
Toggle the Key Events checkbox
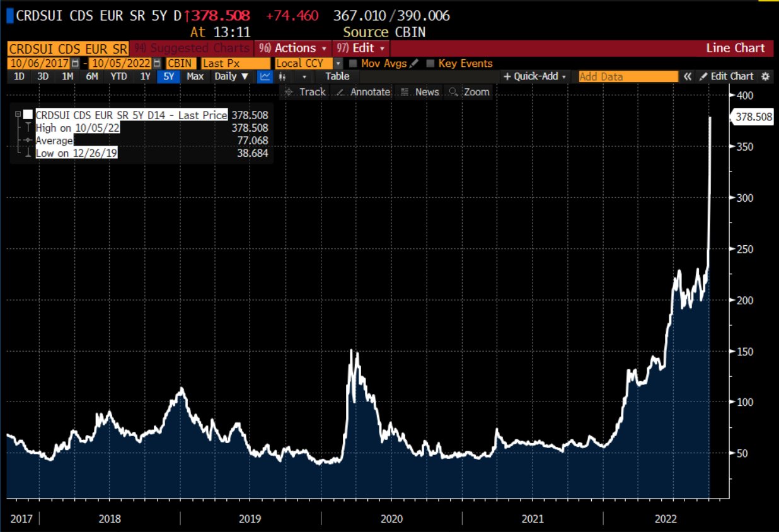click(430, 64)
